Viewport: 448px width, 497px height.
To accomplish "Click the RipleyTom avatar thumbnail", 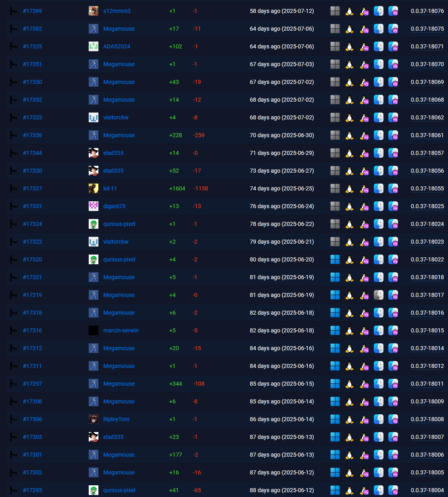I will 94,419.
